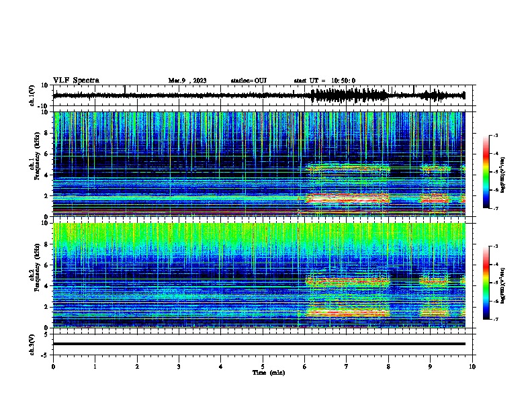This screenshot has height=411, width=532.
Task: Click the bright 2 kHz burst in ch.1 spectrogram between minutes 6 and 8
Action: pyautogui.click(x=347, y=198)
